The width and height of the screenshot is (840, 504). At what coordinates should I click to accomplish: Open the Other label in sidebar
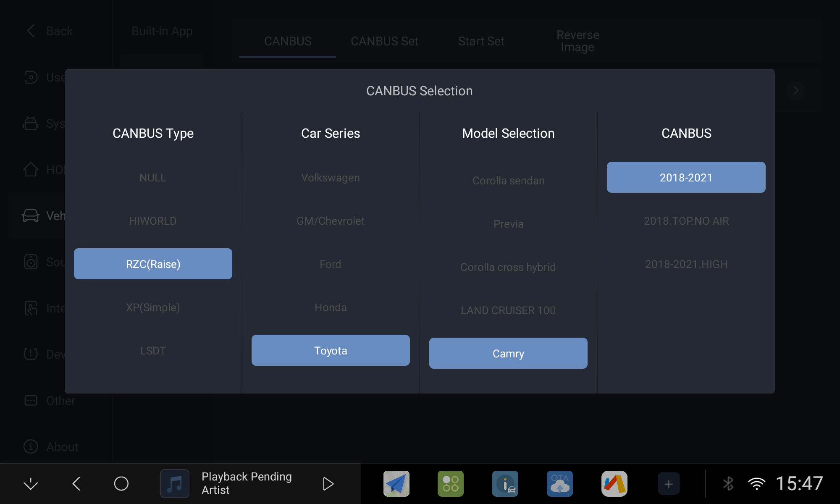(61, 401)
